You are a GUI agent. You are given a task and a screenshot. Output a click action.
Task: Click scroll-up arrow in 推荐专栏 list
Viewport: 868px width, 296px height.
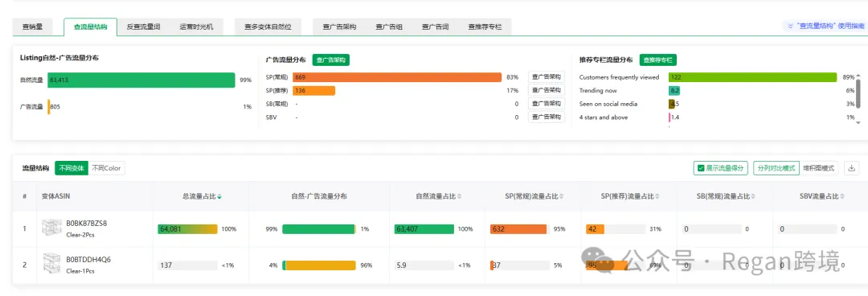[858, 76]
